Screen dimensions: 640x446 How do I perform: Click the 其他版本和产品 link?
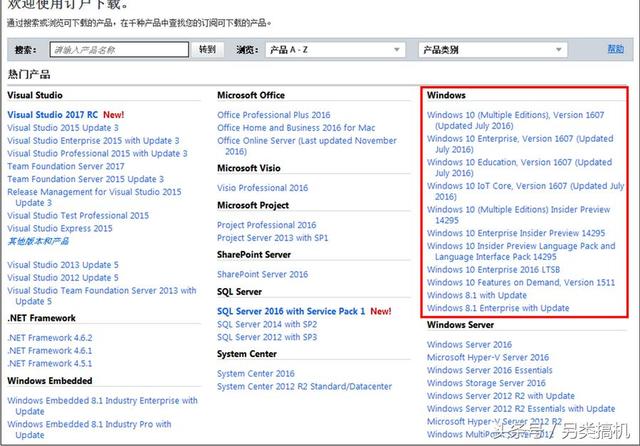(x=38, y=241)
